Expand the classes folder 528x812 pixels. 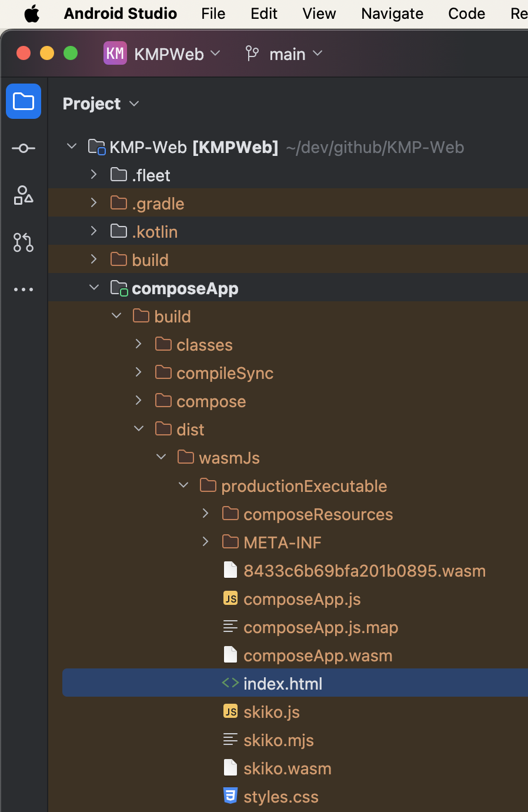pos(138,344)
